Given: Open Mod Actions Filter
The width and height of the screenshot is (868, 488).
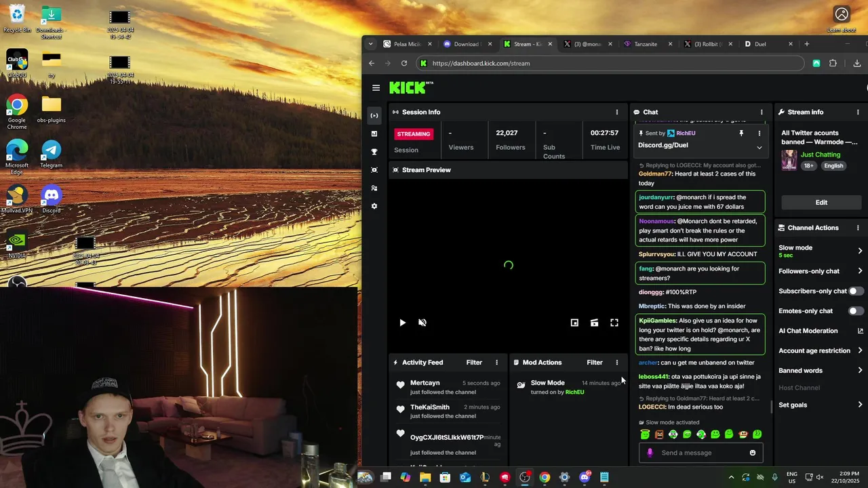Looking at the screenshot, I should click(x=595, y=363).
